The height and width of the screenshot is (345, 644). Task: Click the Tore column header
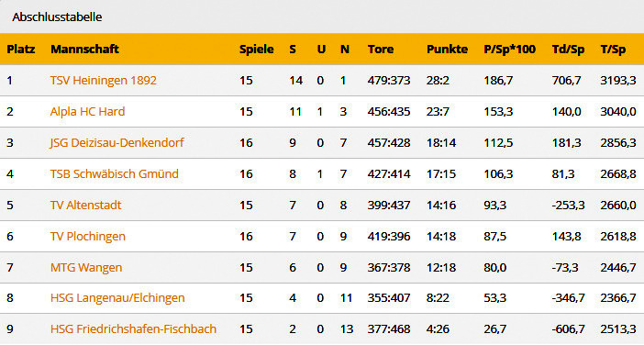[381, 50]
